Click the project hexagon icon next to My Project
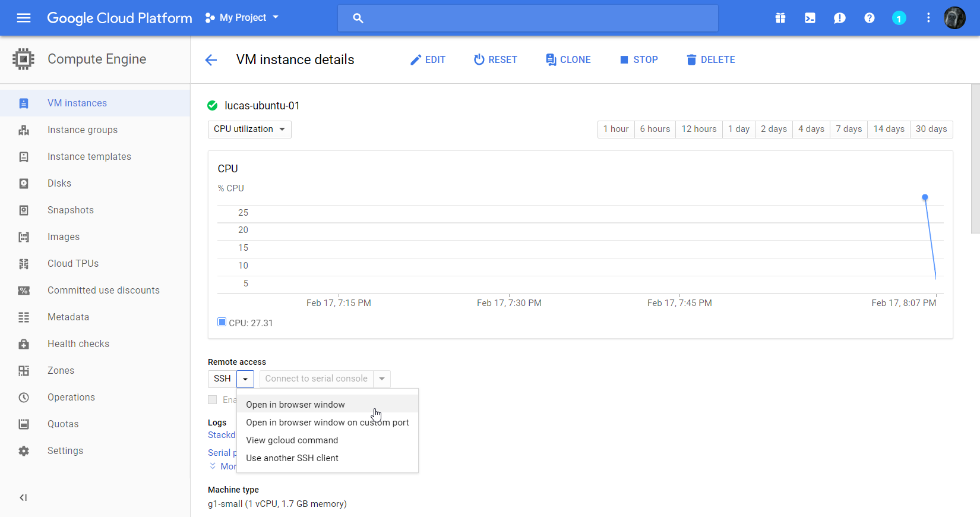 [210, 18]
